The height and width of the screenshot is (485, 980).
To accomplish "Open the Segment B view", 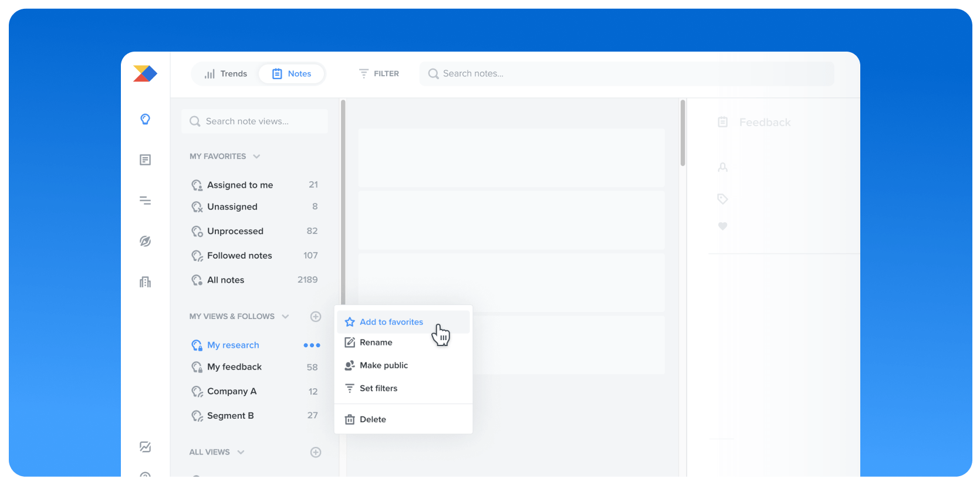I will coord(255,416).
